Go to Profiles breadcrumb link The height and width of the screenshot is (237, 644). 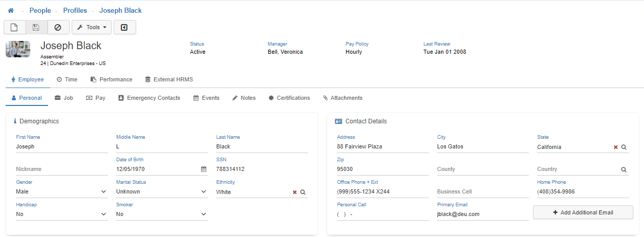click(x=75, y=10)
